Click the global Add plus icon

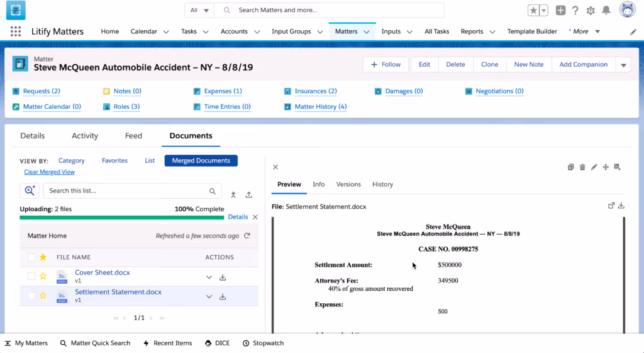pyautogui.click(x=560, y=11)
